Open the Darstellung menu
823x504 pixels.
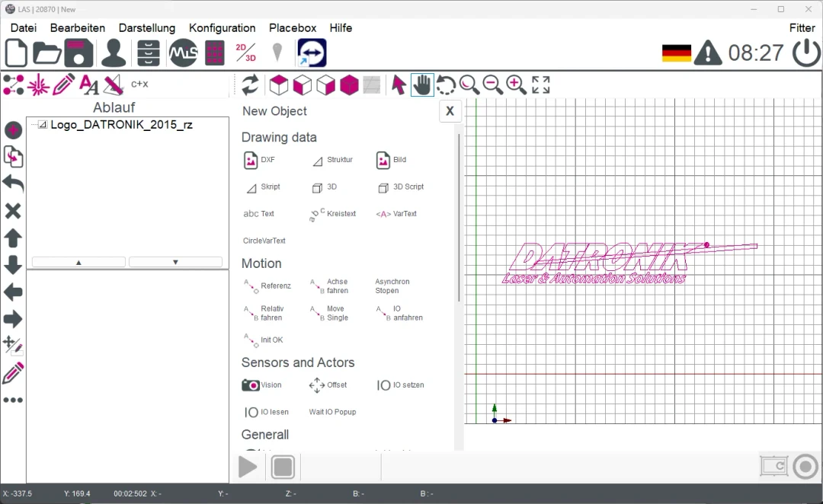[147, 27]
